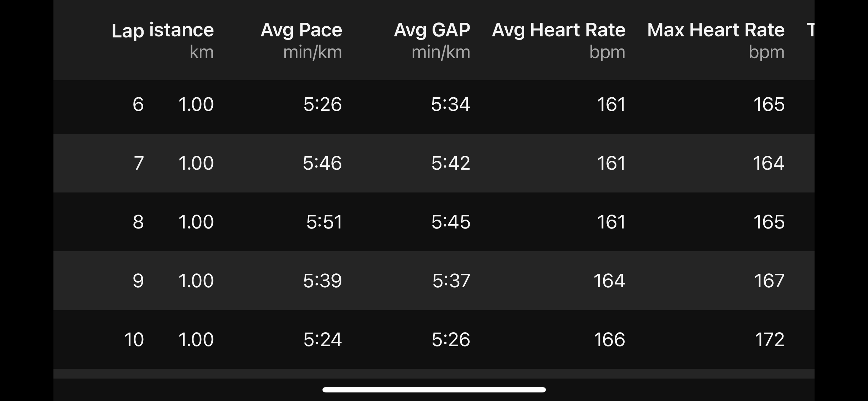Select lap 8 row number
The width and height of the screenshot is (868, 401).
tap(138, 222)
